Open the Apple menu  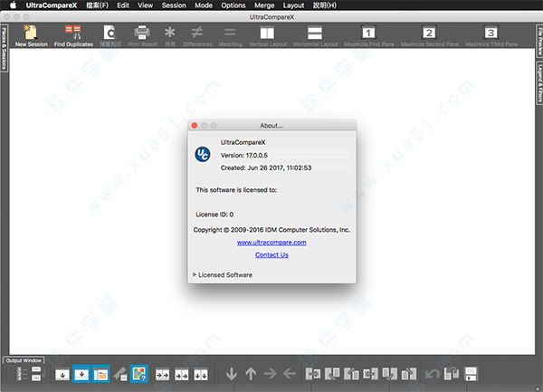coord(13,5)
